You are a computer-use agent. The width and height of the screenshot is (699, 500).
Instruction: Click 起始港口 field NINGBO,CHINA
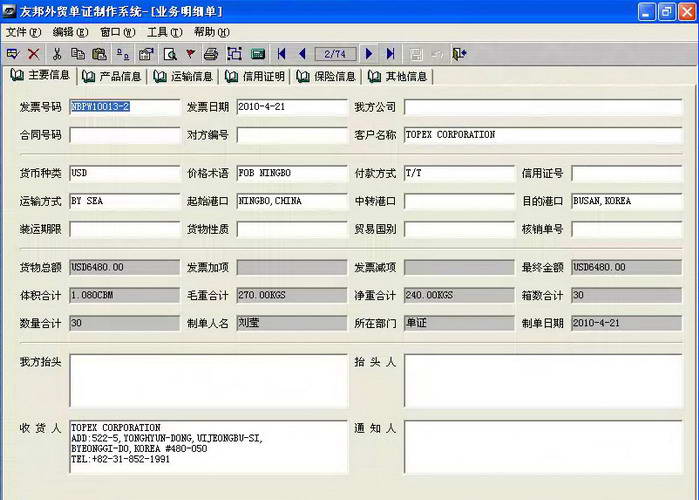292,201
